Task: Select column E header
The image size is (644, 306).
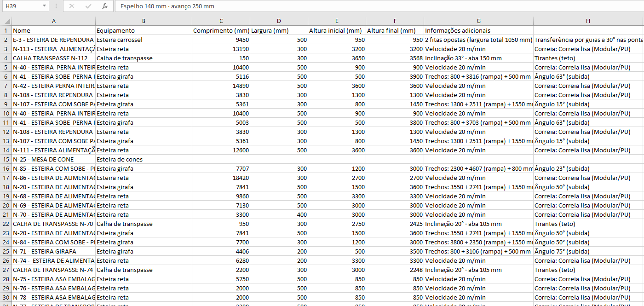Action: pos(337,21)
